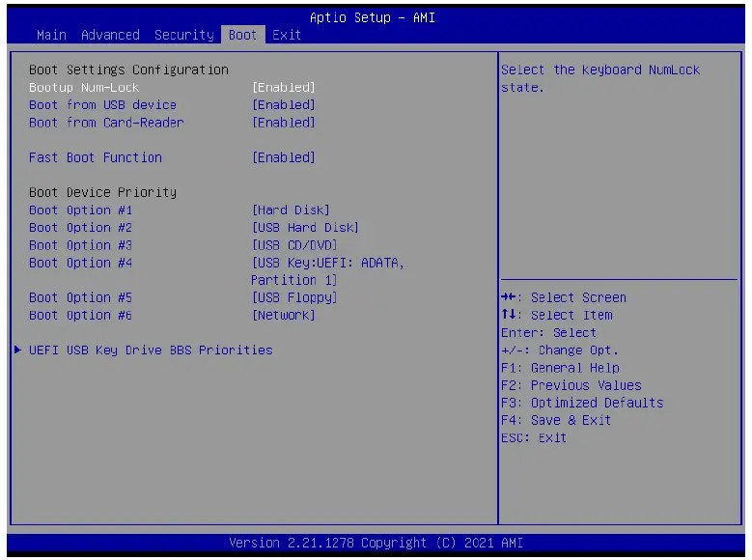Screen dimensions: 752x560
Task: Click F1: General Help hint
Action: (560, 368)
